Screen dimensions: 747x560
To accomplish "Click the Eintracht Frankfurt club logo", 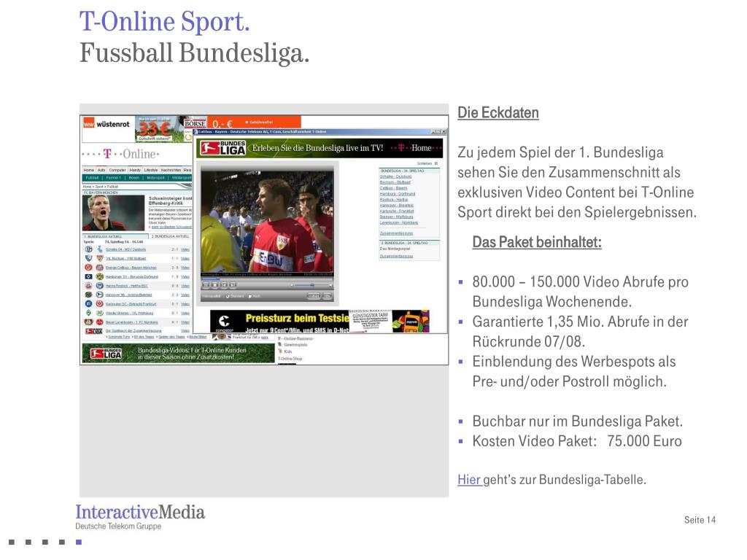I will coord(99,304).
